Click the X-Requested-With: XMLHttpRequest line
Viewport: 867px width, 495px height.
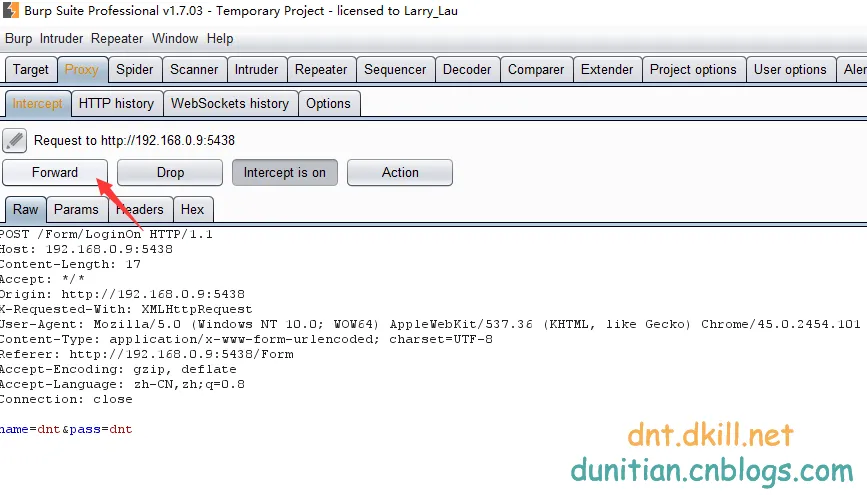pyautogui.click(x=126, y=309)
